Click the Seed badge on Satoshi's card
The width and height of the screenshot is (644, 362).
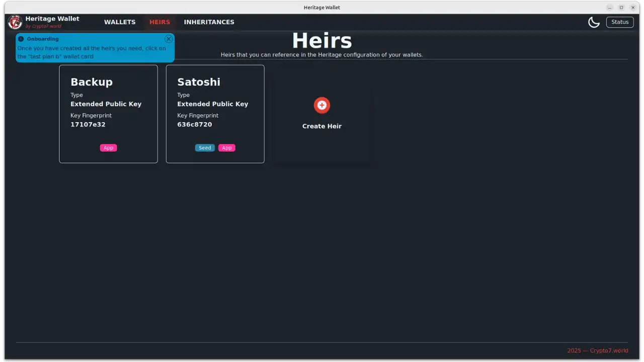click(204, 147)
